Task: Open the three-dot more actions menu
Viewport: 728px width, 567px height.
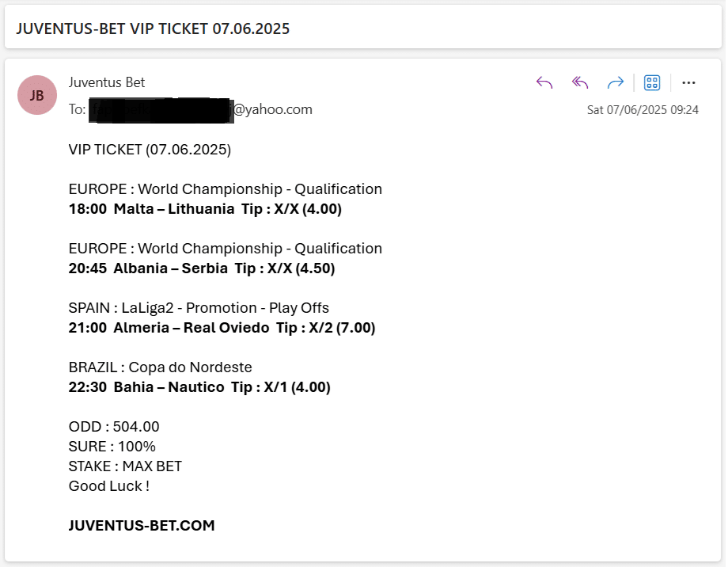Action: coord(688,82)
